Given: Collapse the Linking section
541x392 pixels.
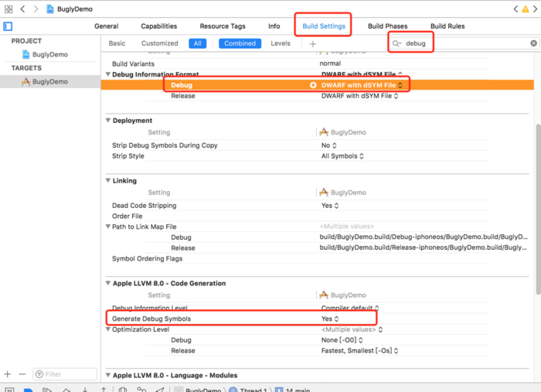Looking at the screenshot, I should point(108,180).
